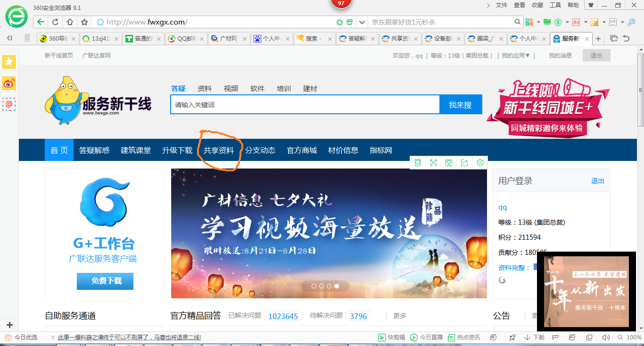Open the 帮助 menu
644x346 pixels.
[x=573, y=5]
